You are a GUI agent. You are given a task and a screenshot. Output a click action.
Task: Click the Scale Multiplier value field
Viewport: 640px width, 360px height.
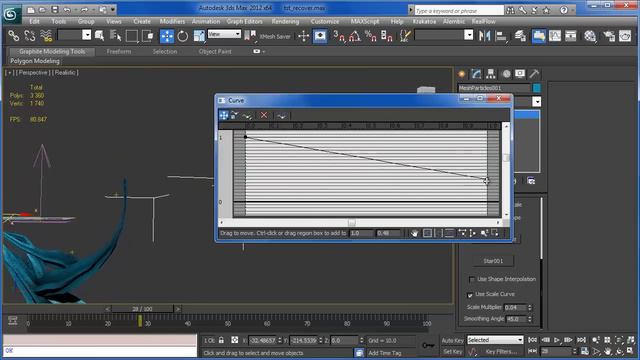[516, 307]
